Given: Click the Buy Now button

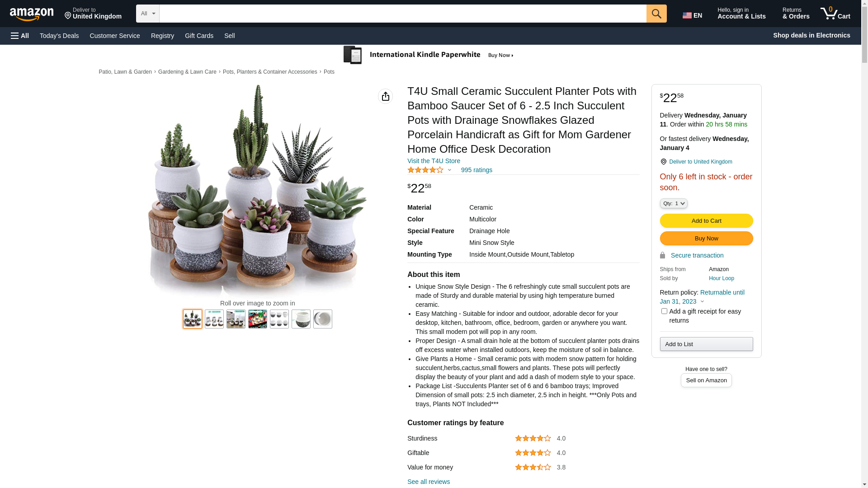Looking at the screenshot, I should (706, 239).
